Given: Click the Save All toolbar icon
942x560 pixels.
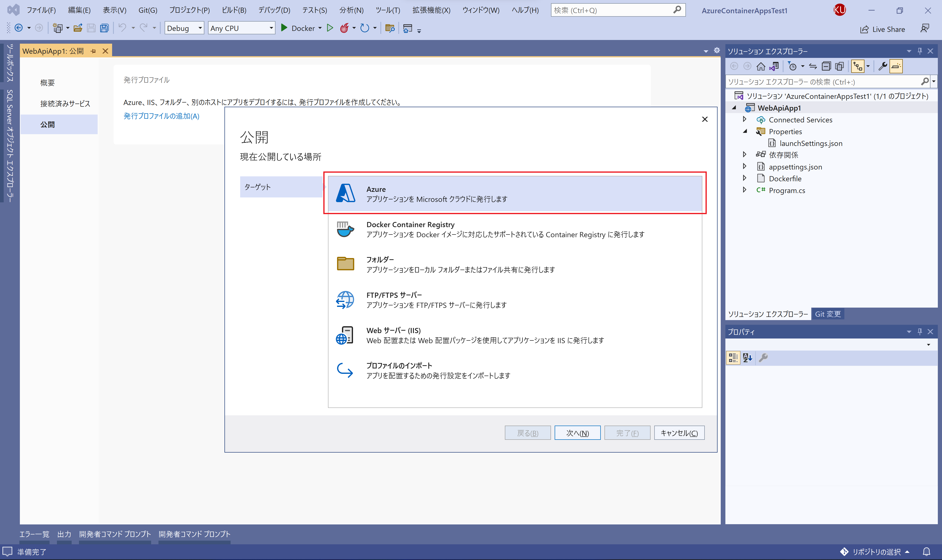Looking at the screenshot, I should [105, 28].
